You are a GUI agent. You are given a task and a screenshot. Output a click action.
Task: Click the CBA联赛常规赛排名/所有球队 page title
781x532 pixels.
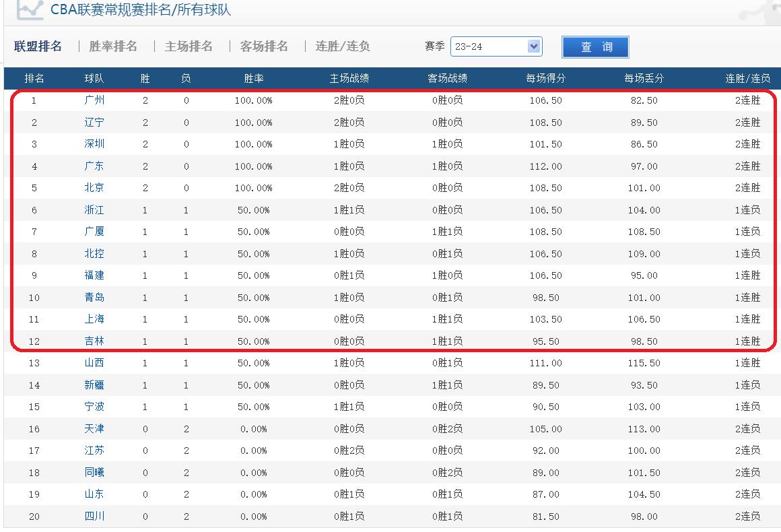pos(141,9)
